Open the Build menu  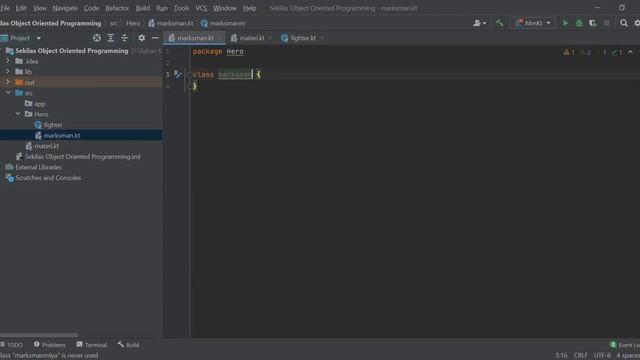pos(142,8)
